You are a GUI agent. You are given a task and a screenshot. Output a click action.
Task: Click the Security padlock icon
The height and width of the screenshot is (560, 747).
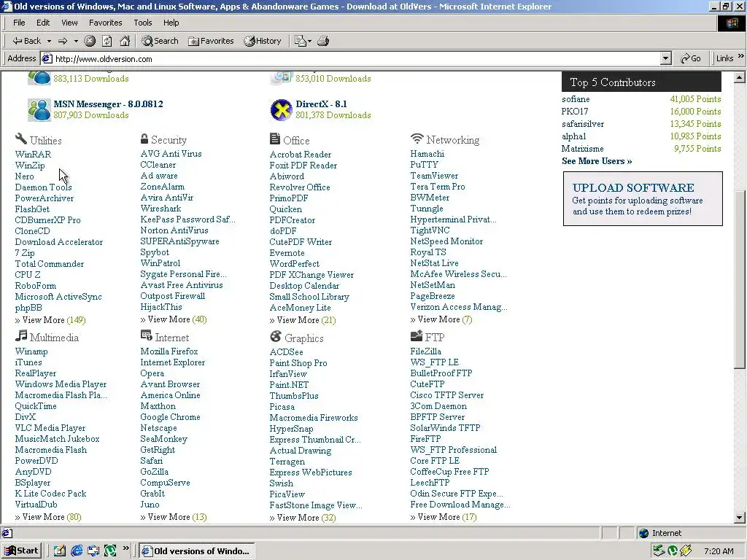(144, 139)
